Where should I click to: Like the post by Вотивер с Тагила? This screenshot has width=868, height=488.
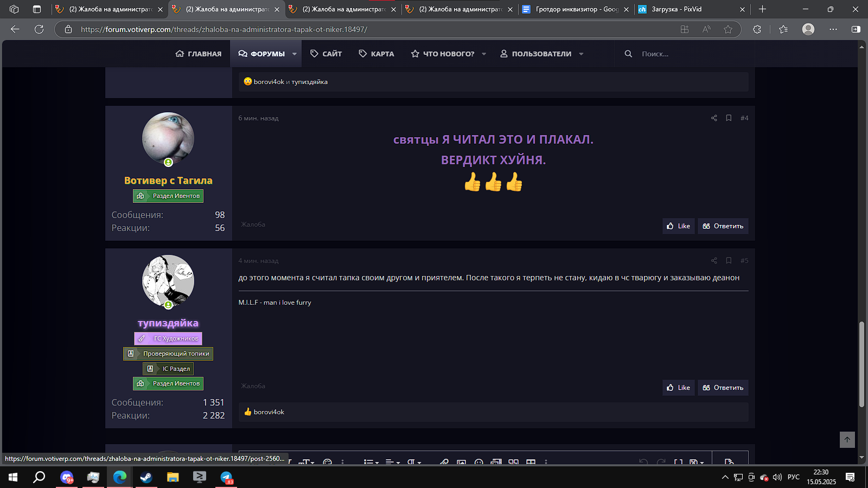click(679, 226)
